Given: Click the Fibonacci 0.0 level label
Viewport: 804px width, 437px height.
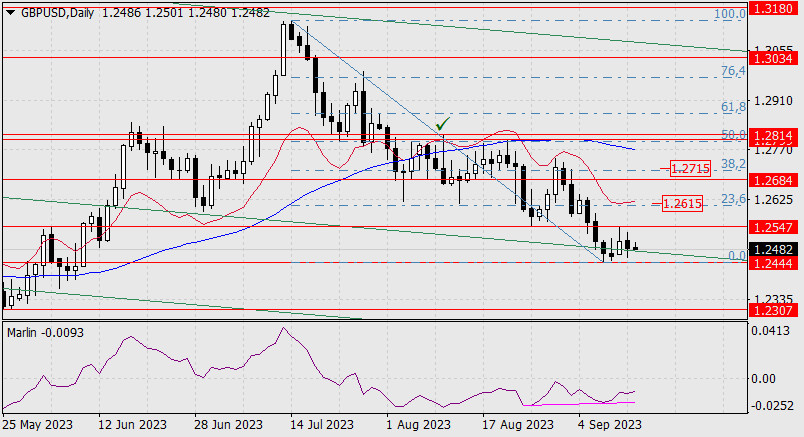Looking at the screenshot, I should pyautogui.click(x=737, y=255).
